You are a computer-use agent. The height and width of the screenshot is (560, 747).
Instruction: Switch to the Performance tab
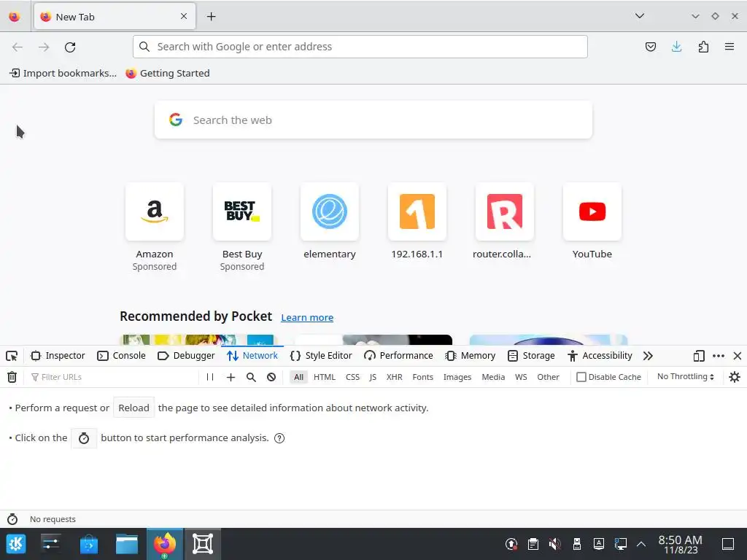pos(399,356)
